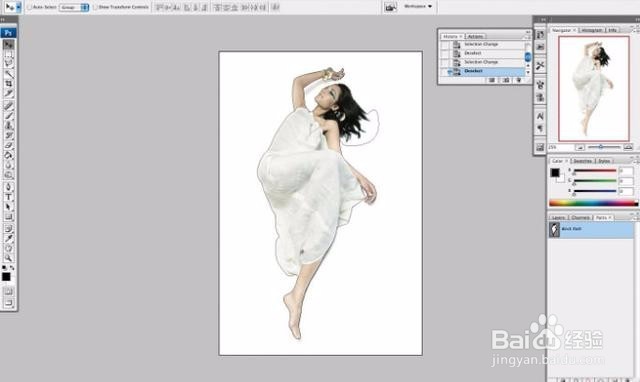Viewport: 640px width, 382px height.
Task: Select the Crop tool
Action: (x=9, y=84)
